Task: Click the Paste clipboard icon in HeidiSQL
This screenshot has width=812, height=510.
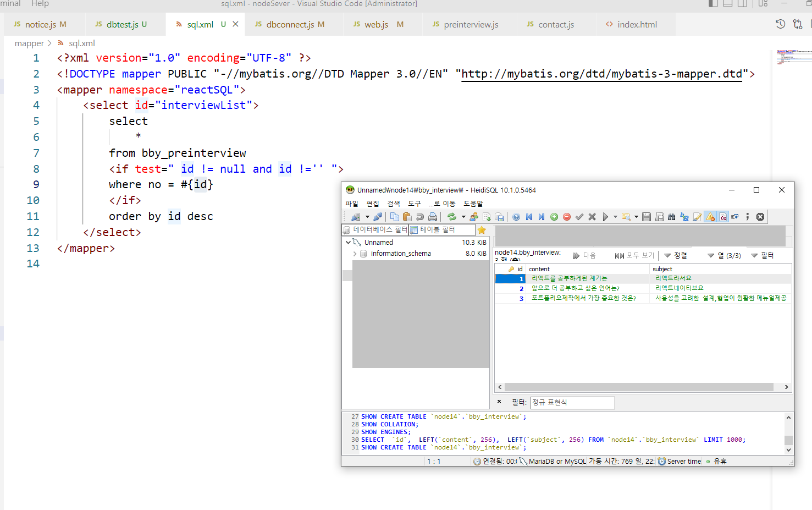Action: pyautogui.click(x=407, y=217)
